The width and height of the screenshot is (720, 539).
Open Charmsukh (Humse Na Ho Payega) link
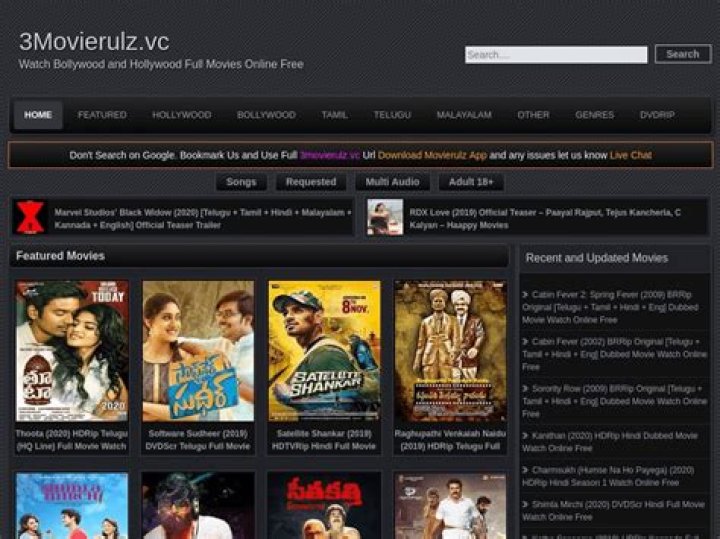(608, 476)
